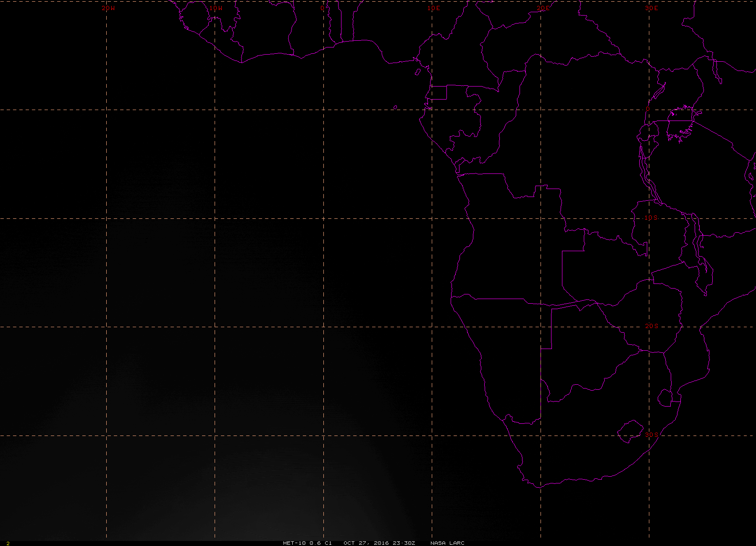Click the "MET-10 0.6 C1" caption text
Viewport: 756px width, 546px height.
coord(307,543)
